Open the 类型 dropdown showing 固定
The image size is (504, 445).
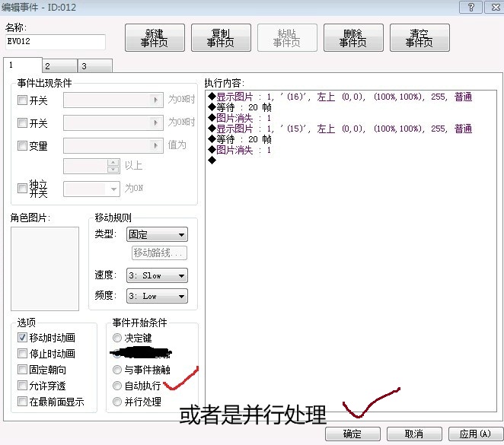tap(157, 235)
